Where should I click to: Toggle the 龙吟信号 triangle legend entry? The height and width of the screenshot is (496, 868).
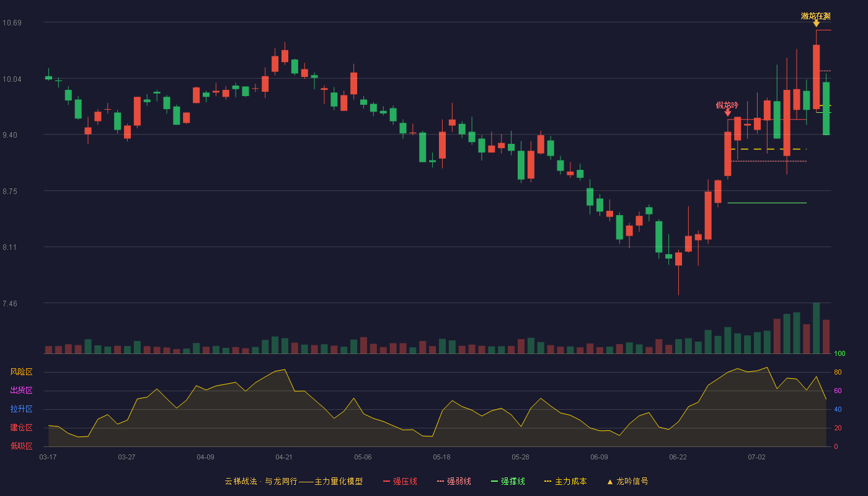pos(627,481)
